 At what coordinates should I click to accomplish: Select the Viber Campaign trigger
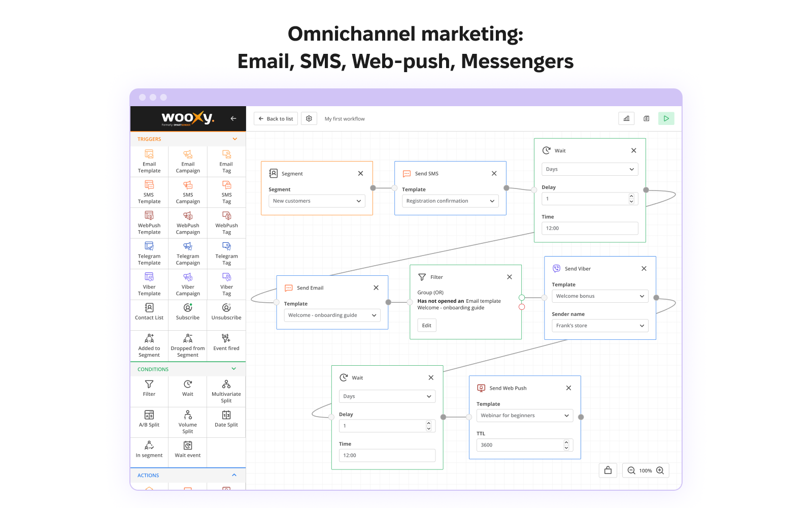click(x=188, y=284)
